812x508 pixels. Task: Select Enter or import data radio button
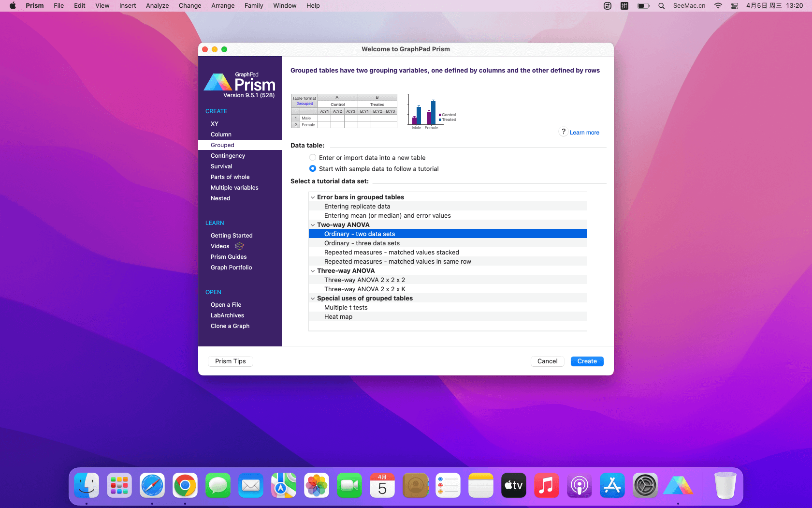click(x=313, y=158)
